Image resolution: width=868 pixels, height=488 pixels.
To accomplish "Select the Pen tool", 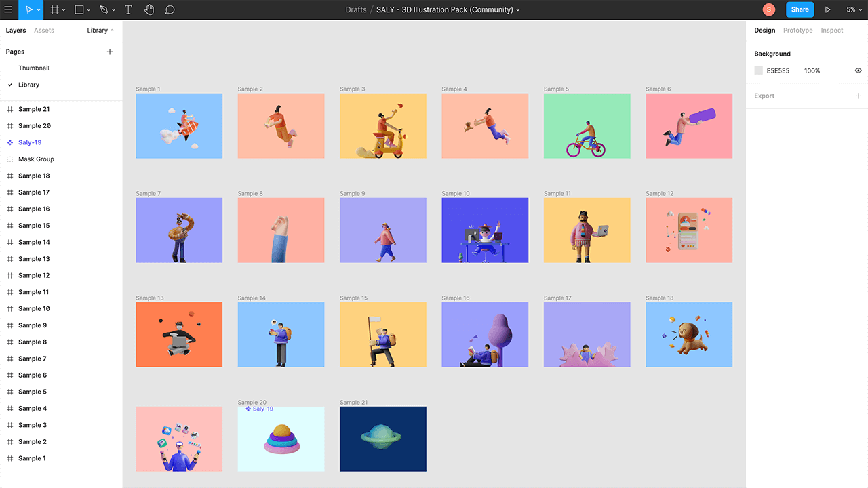I will [x=104, y=9].
